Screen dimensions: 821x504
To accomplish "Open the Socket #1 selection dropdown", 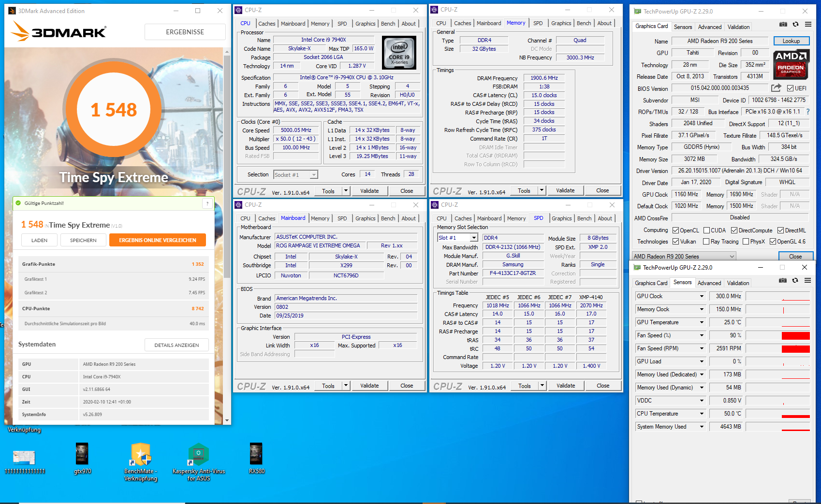I will coord(295,175).
